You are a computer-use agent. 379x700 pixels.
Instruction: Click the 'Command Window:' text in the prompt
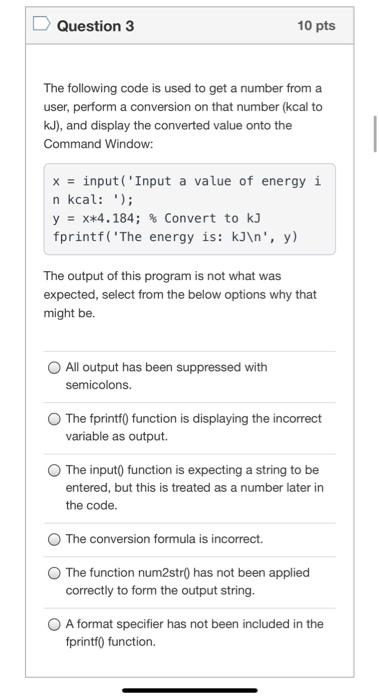click(98, 144)
